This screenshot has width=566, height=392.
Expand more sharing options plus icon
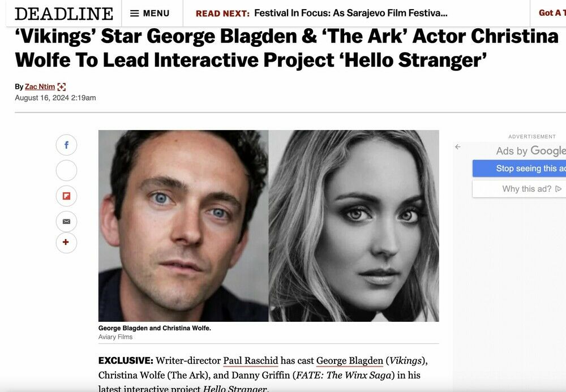66,242
